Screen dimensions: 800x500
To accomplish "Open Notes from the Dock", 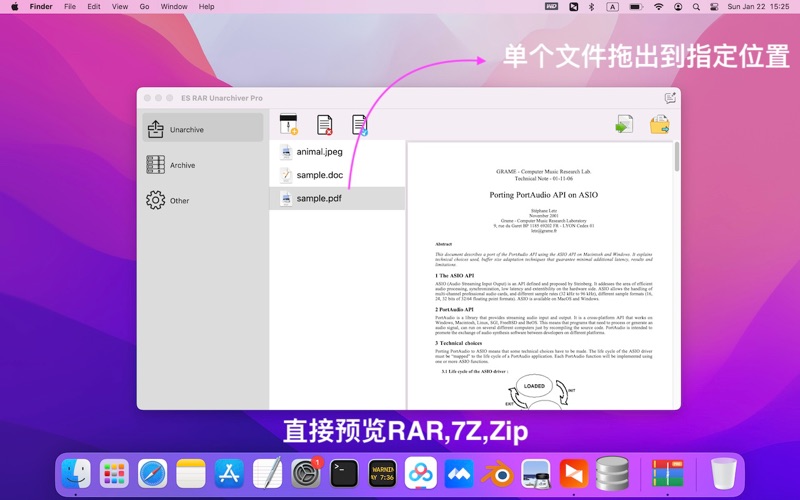I will point(191,473).
